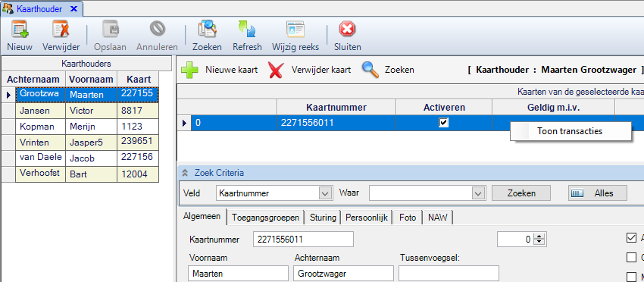Click the Kaartnummer column header in card grid
Viewport: 644px width, 282px height.
pyautogui.click(x=336, y=108)
